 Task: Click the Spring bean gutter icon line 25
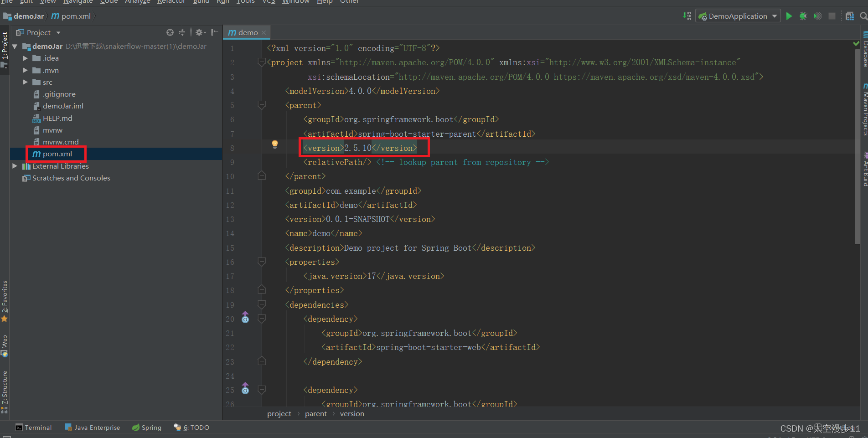245,389
